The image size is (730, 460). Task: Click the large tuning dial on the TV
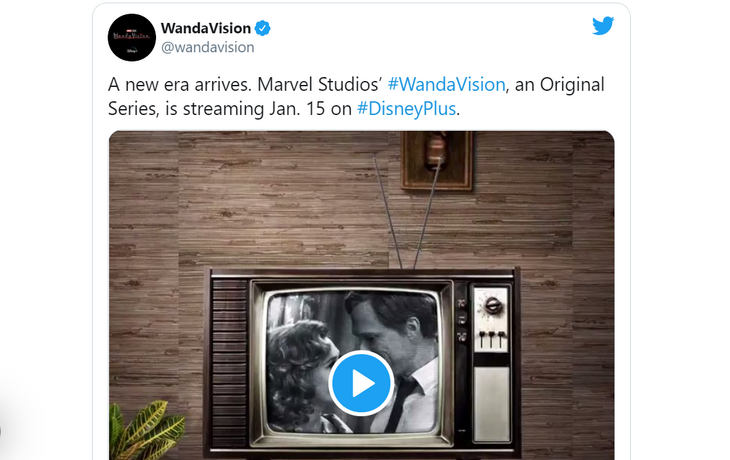tap(492, 306)
